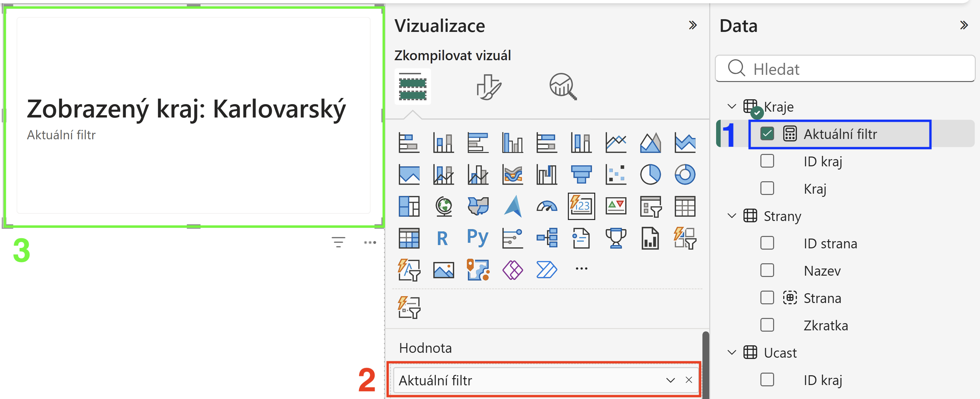This screenshot has width=980, height=399.
Task: Open the Analytics magnifier tab
Action: click(563, 87)
